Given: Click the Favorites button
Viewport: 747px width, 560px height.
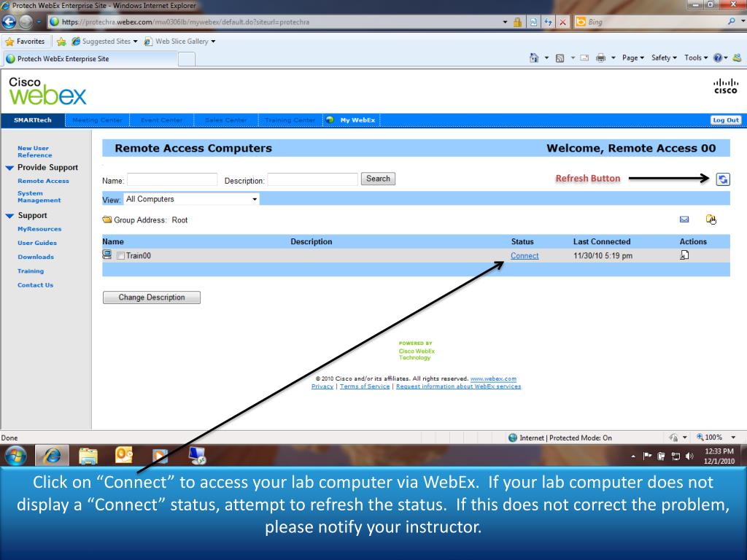Looking at the screenshot, I should 25,42.
